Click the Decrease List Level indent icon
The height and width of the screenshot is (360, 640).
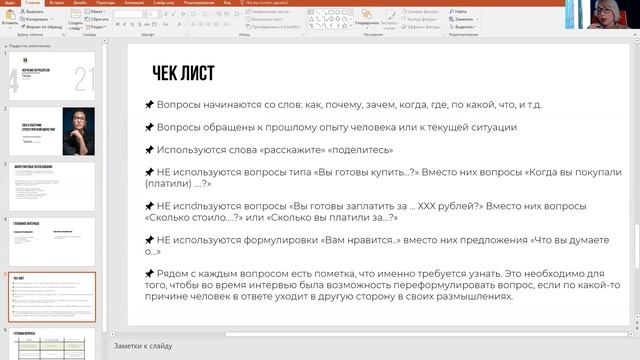click(x=220, y=14)
